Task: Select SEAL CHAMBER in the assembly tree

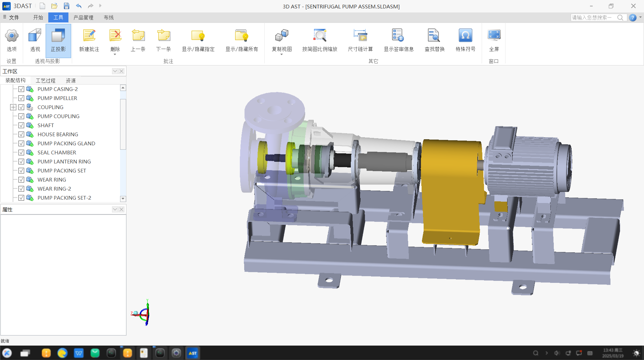Action: click(x=57, y=153)
